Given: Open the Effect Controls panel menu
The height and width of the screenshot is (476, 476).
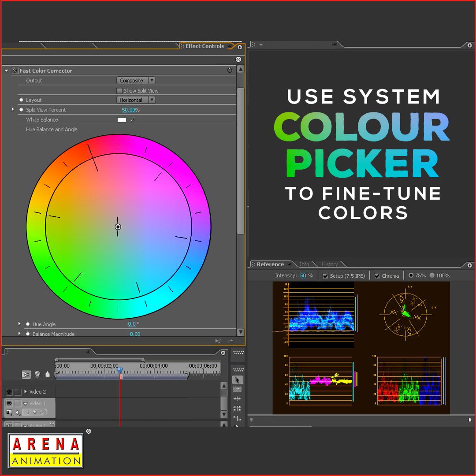Looking at the screenshot, I should click(x=240, y=47).
